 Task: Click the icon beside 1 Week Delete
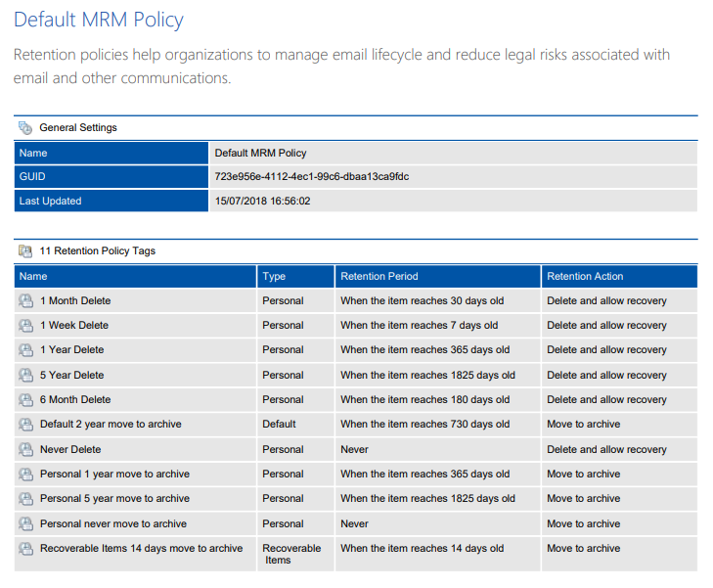pos(26,326)
